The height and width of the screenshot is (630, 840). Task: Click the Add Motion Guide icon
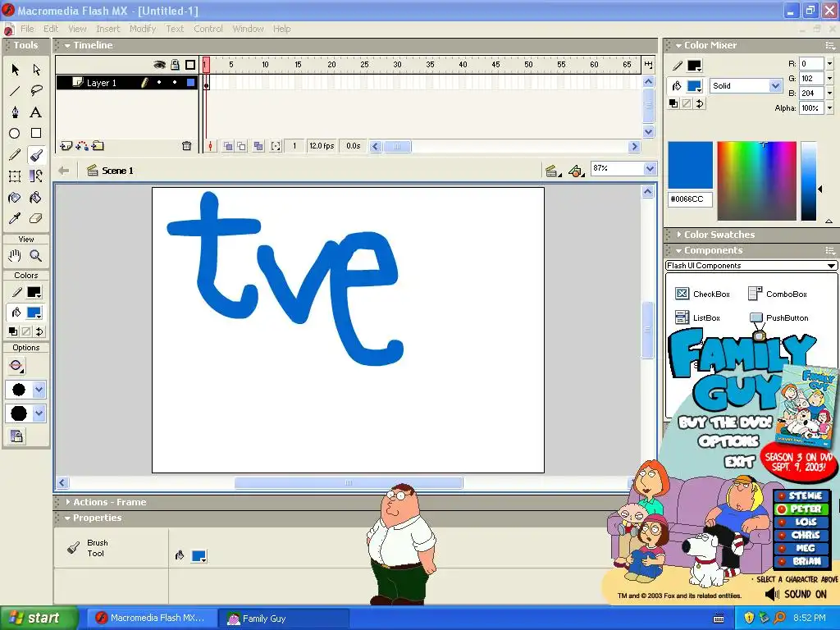tap(82, 146)
